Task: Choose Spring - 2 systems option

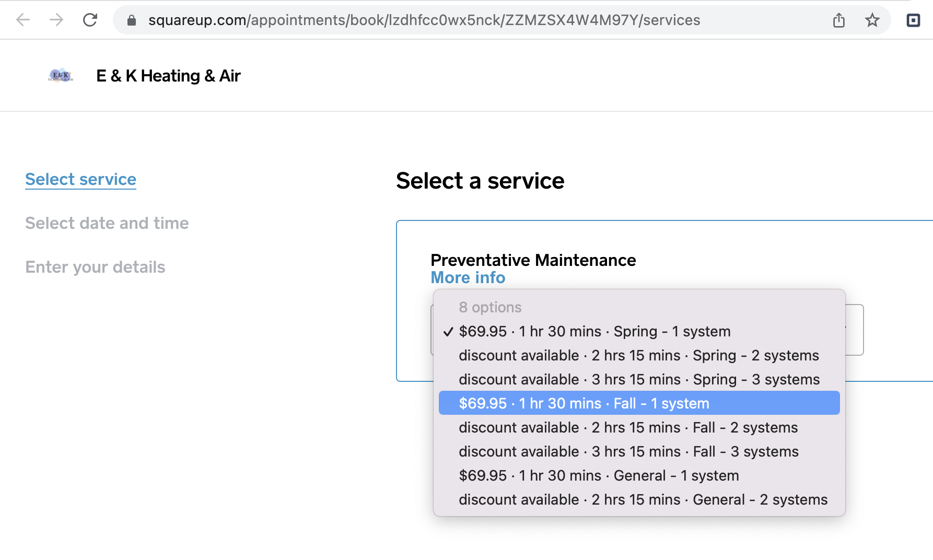Action: pos(638,355)
